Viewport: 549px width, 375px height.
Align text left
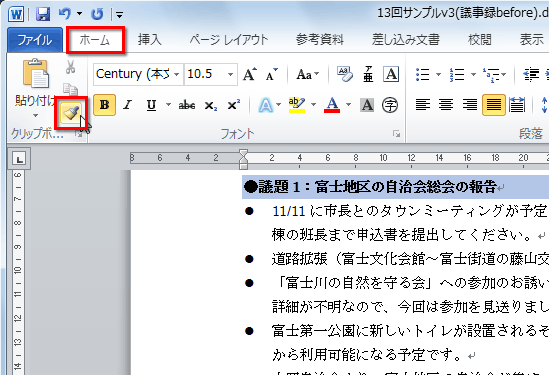tap(423, 105)
